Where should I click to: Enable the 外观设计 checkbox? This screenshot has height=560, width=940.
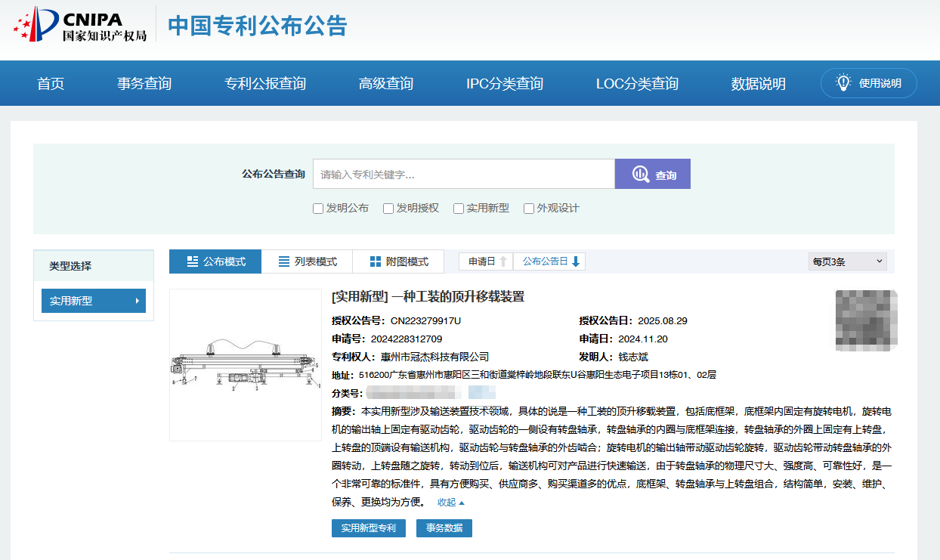pyautogui.click(x=528, y=208)
